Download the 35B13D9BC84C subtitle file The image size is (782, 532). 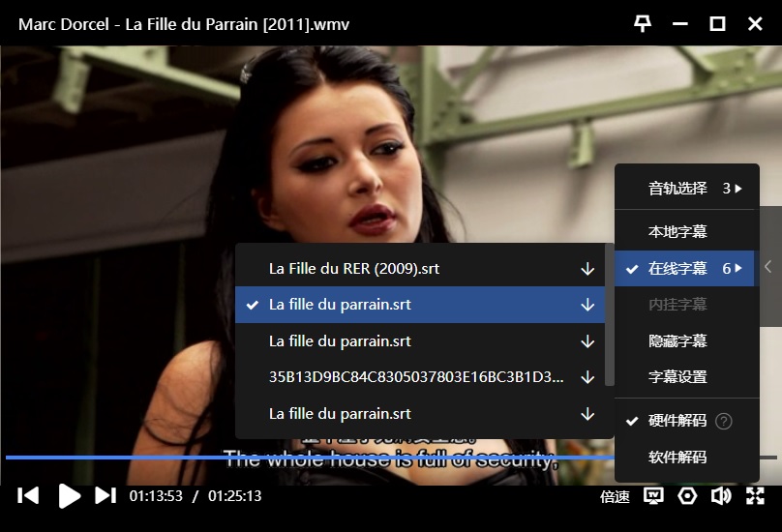coord(586,377)
